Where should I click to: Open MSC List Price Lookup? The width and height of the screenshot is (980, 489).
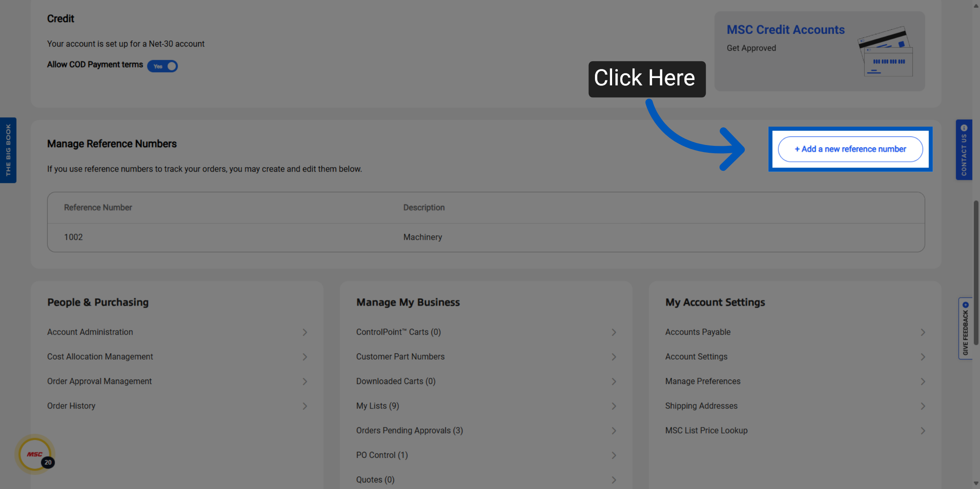[706, 430]
